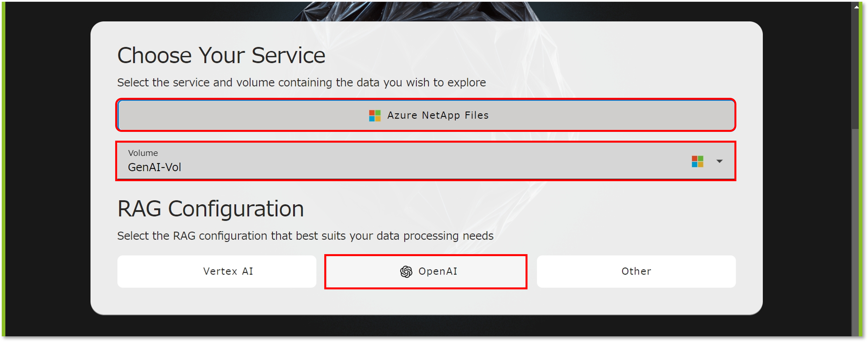Click the OpenAI logo icon
Screen dimensions: 868x342
pos(406,272)
